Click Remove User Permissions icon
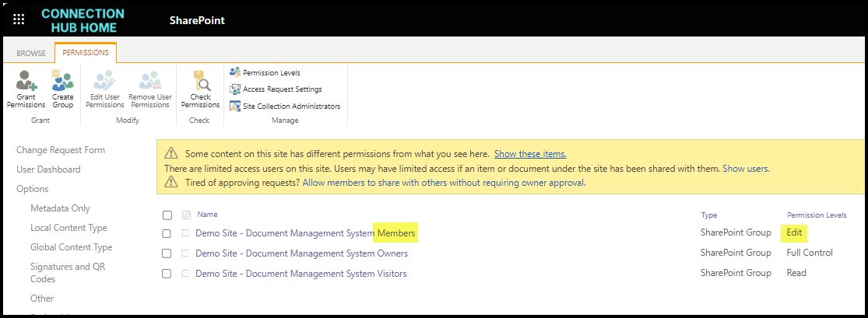 (150, 82)
